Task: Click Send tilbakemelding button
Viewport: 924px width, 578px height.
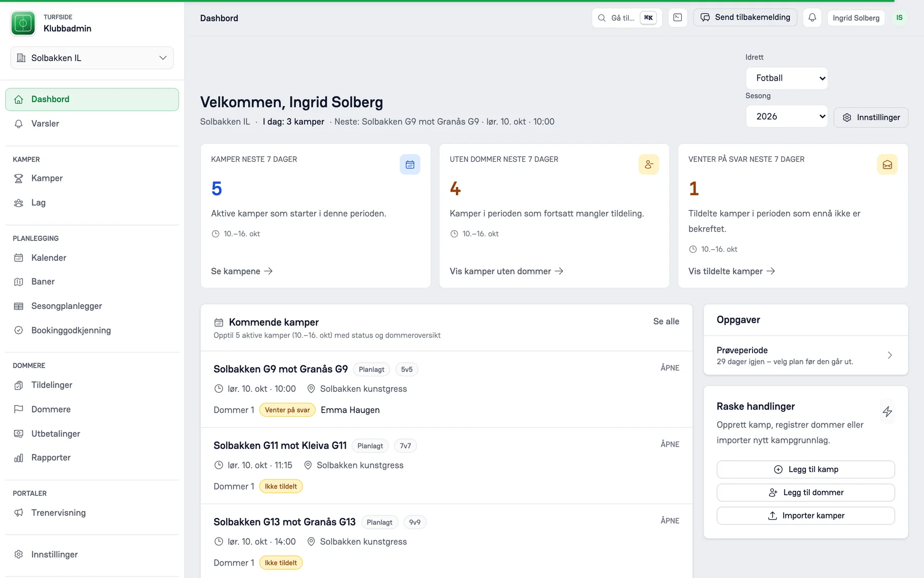Action: point(745,17)
